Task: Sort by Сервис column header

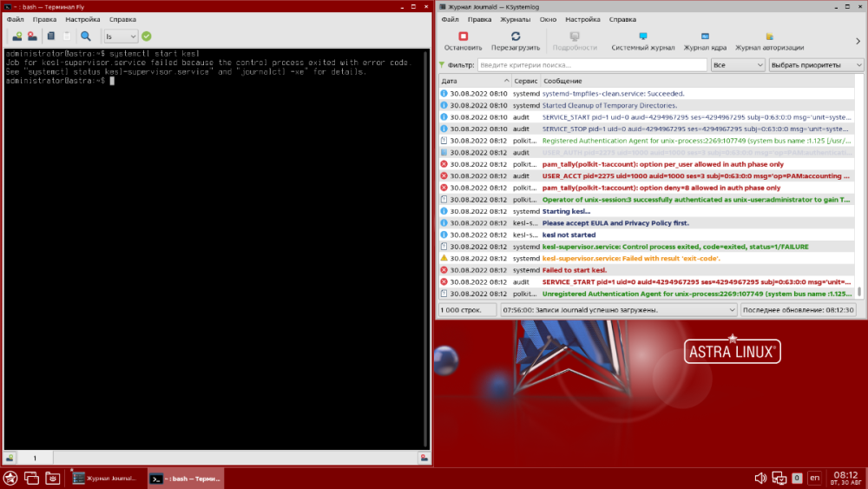Action: 525,81
